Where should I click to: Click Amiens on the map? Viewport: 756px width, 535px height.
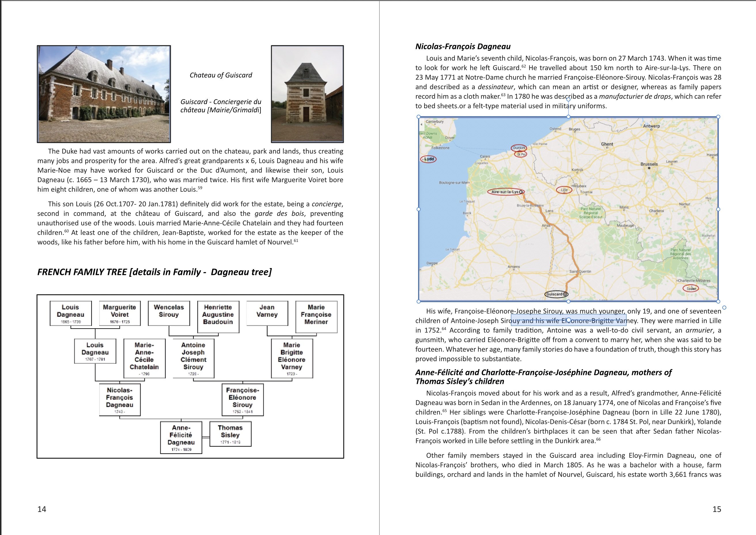514,267
